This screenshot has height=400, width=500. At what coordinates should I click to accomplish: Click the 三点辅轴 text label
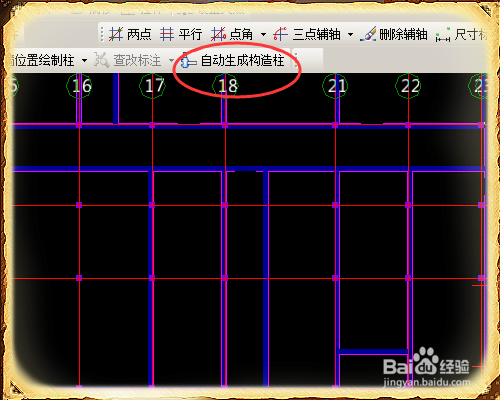click(x=317, y=34)
